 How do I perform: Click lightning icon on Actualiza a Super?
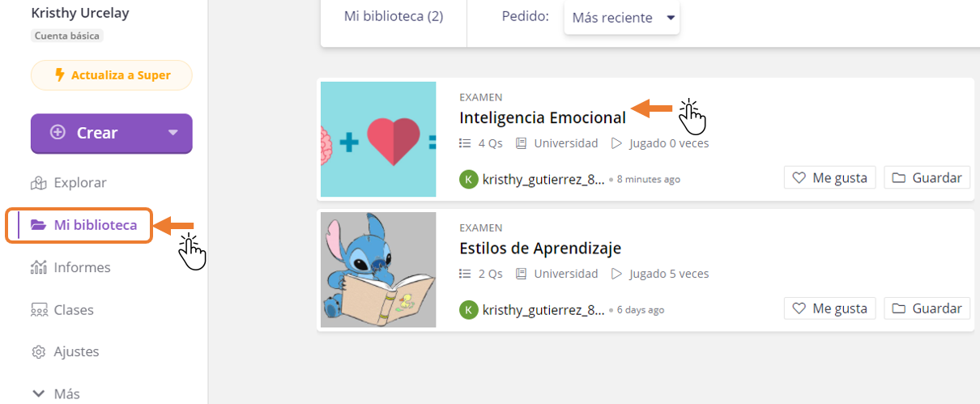[59, 75]
